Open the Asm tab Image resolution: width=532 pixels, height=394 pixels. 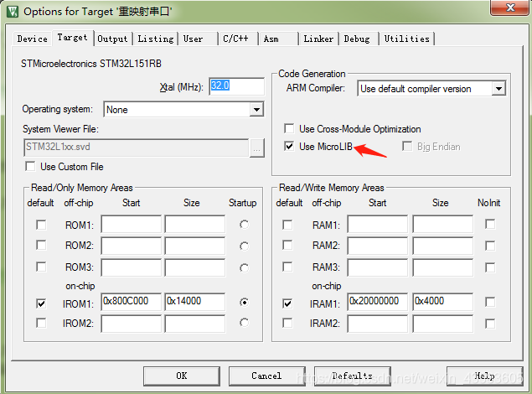[278, 39]
